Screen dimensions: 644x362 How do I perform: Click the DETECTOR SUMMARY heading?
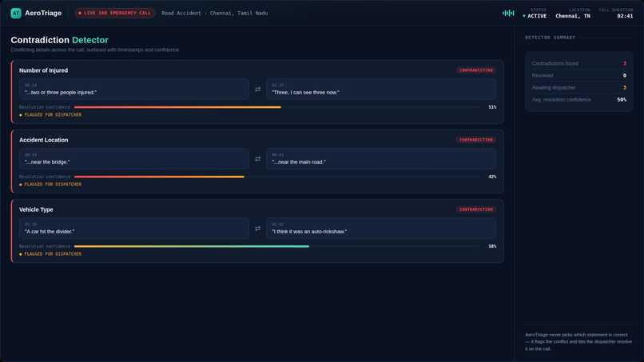[x=550, y=38]
